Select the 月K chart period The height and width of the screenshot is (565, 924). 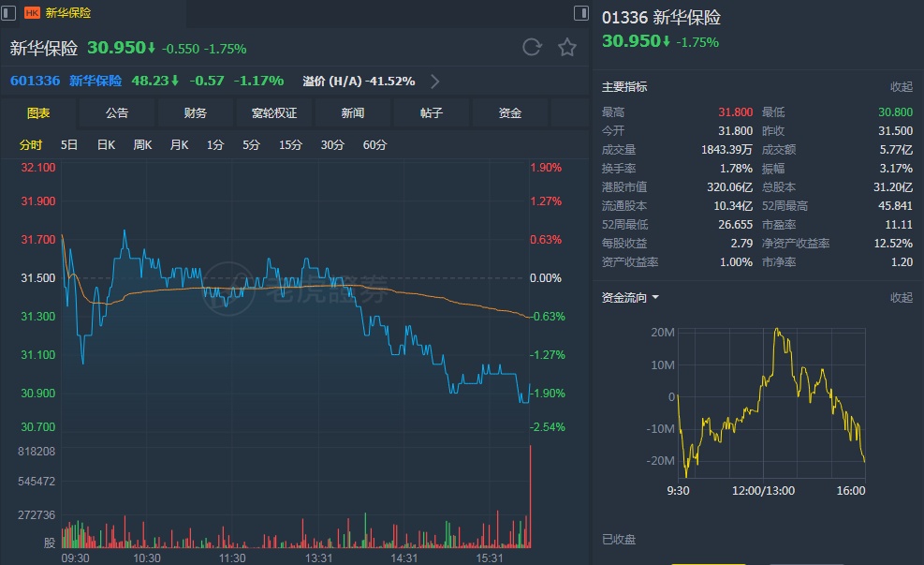pyautogui.click(x=179, y=145)
